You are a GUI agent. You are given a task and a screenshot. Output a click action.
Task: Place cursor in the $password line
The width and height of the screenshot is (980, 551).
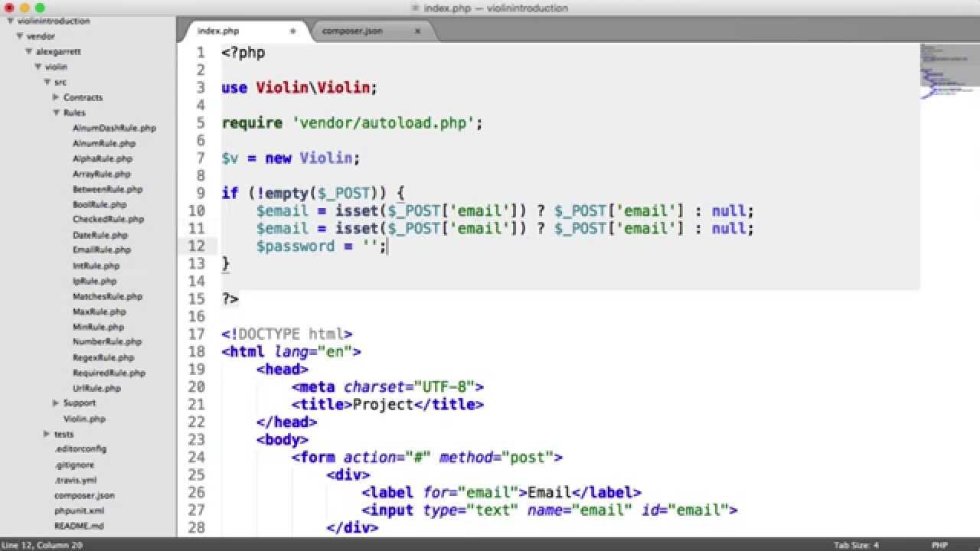tap(322, 246)
